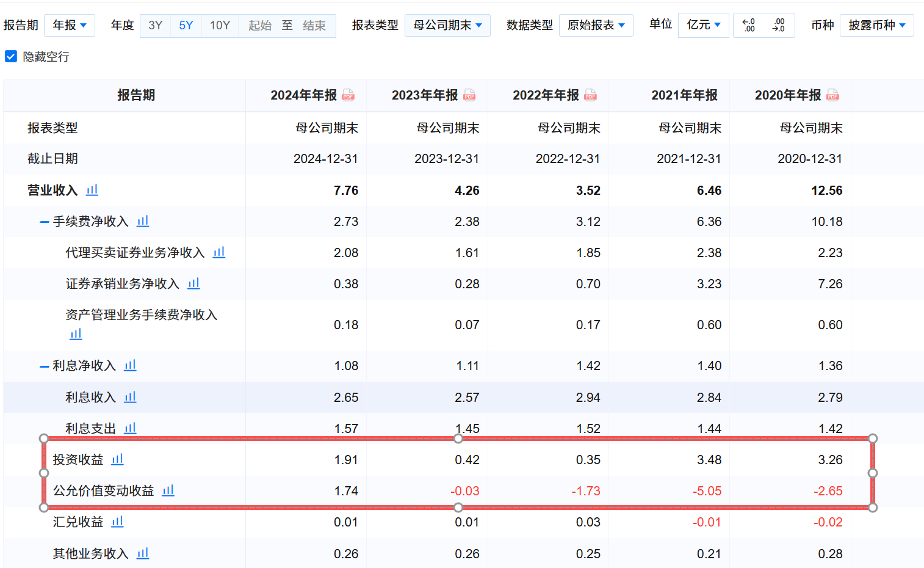924x568 pixels.
Task: Open the 币种 披露币种 dropdown
Action: tap(877, 25)
